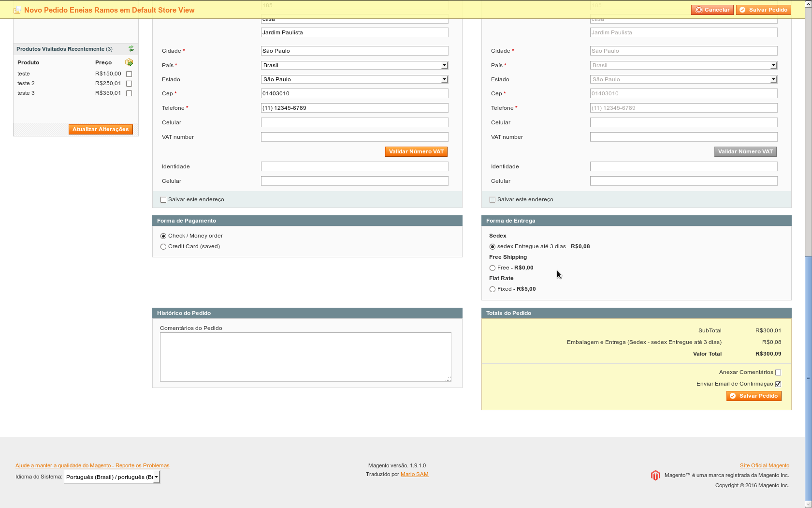Screen dimensions: 812x508
Task: Click the shipping VAT number field
Action: point(684,137)
